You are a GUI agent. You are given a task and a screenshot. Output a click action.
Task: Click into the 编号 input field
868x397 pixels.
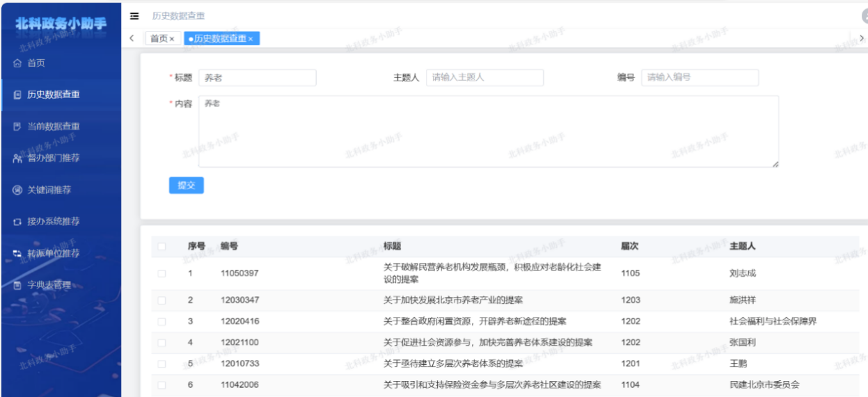(700, 78)
